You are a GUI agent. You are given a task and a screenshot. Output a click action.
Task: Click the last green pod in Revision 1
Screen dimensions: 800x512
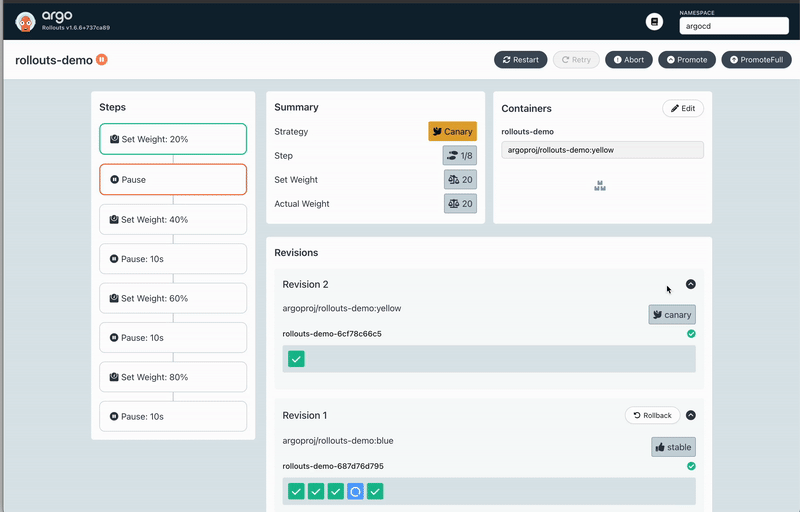pos(375,491)
